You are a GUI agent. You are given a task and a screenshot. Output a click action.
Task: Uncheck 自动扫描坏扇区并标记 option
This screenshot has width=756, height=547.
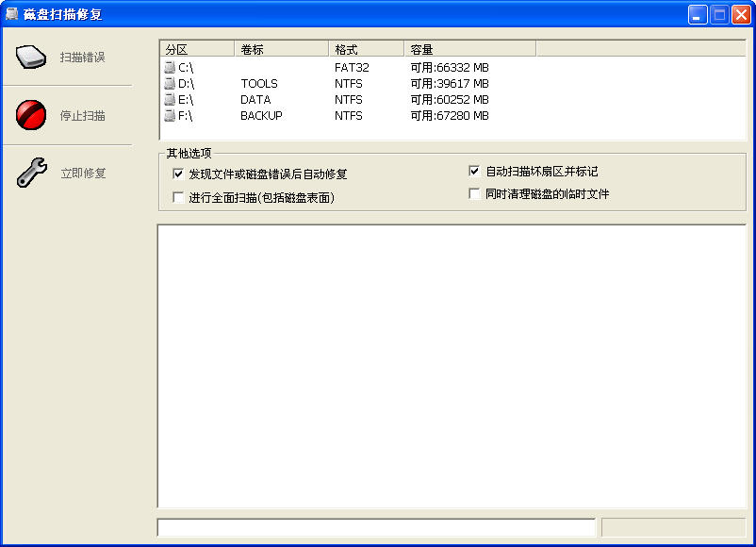[475, 172]
